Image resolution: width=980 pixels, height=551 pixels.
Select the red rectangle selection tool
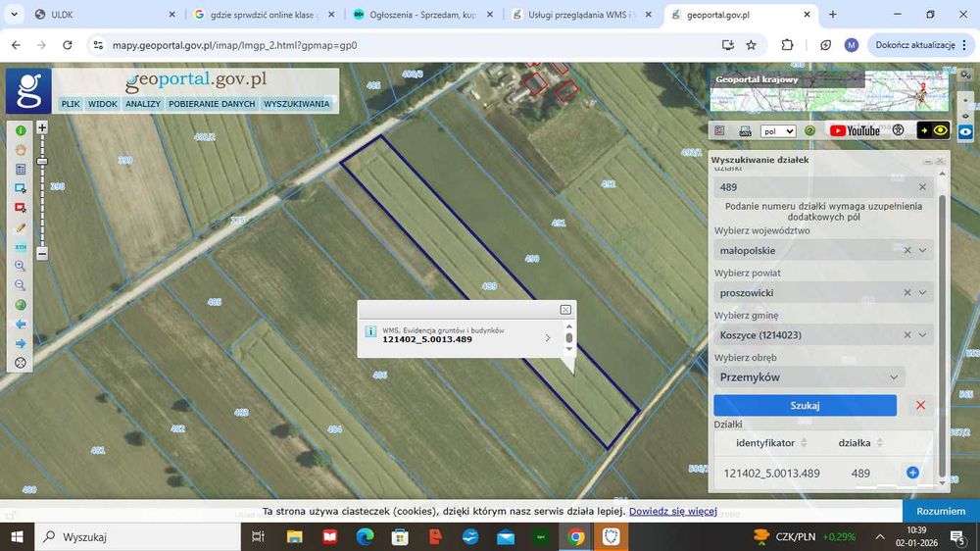[21, 208]
